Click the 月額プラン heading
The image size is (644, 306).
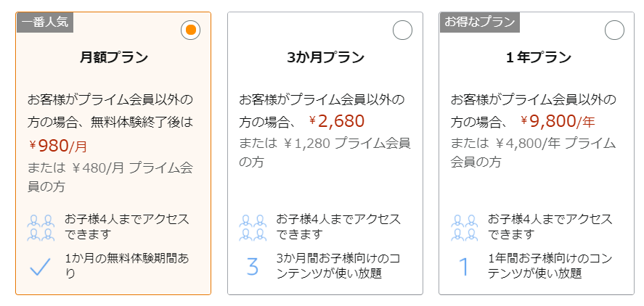[113, 58]
